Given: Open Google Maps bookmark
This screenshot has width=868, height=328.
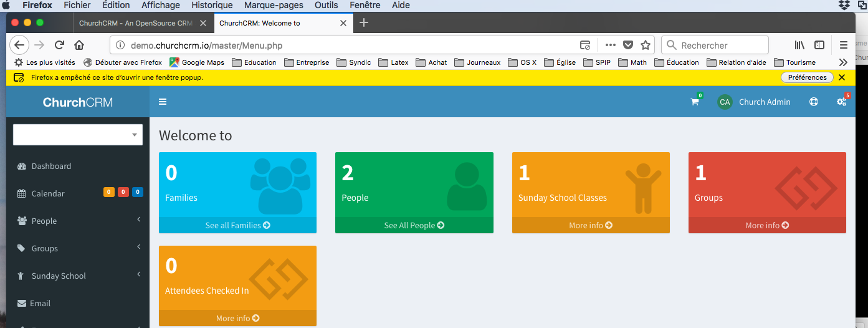Looking at the screenshot, I should point(197,62).
